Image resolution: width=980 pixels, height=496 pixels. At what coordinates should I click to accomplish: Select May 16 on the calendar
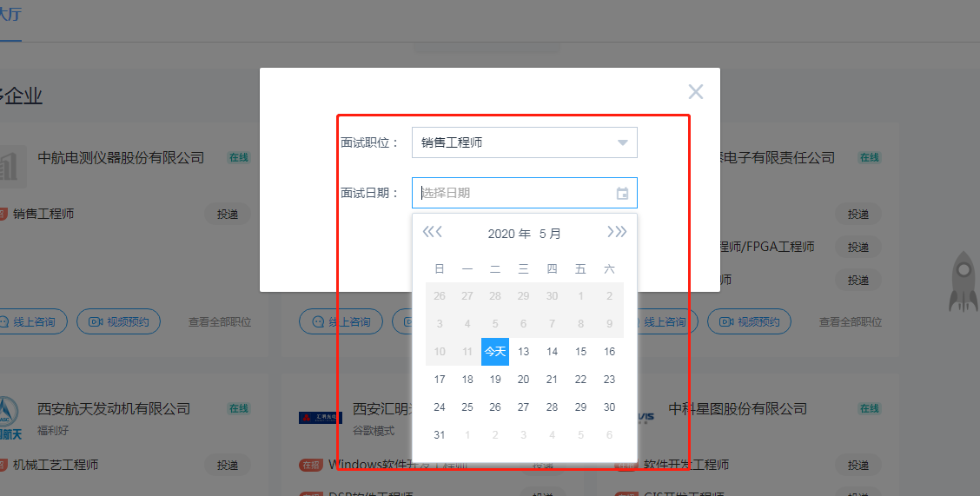click(609, 352)
